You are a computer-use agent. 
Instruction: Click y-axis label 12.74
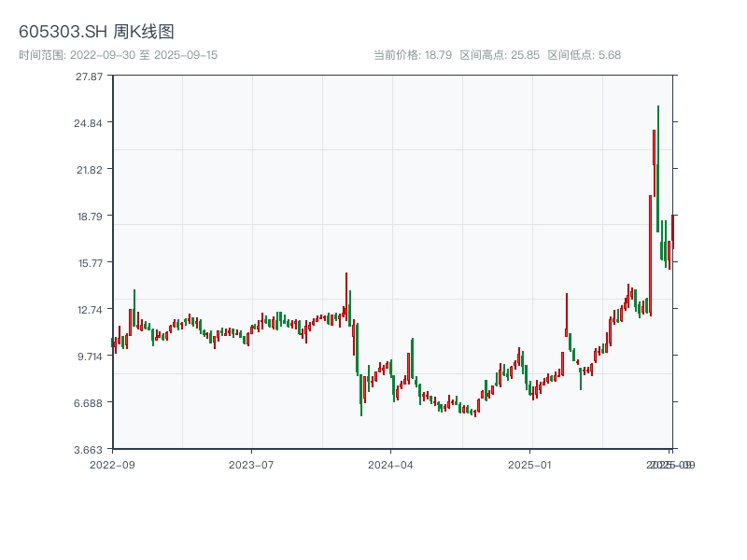click(90, 310)
